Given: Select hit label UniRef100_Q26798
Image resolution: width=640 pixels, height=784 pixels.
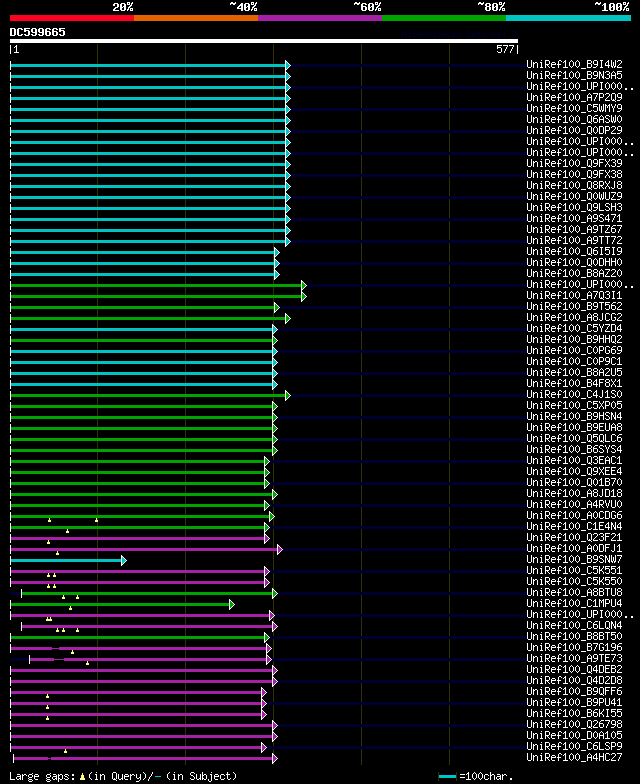Looking at the screenshot, I should coord(574,724).
